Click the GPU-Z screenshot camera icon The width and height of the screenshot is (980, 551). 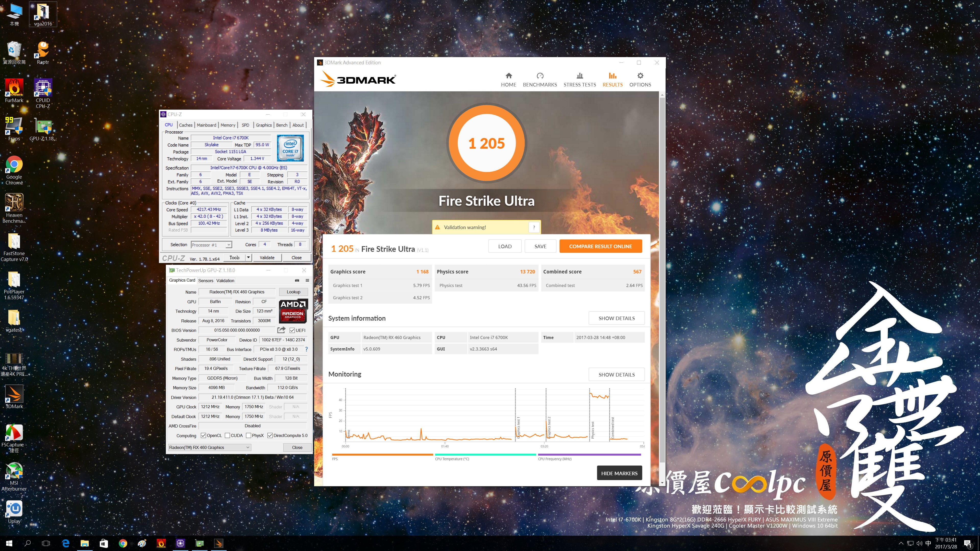[297, 280]
